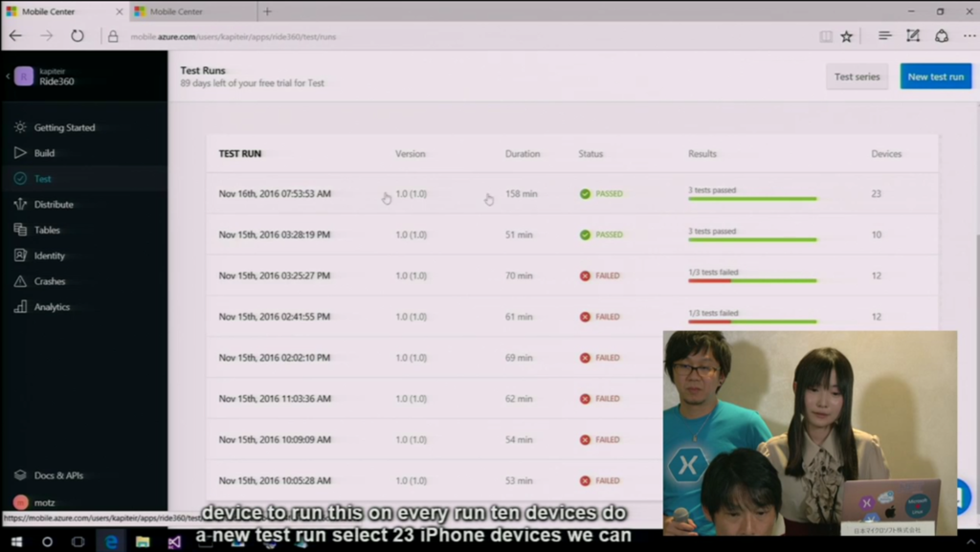Viewport: 980px width, 552px height.
Task: Open the Windows Start button
Action: click(x=16, y=541)
